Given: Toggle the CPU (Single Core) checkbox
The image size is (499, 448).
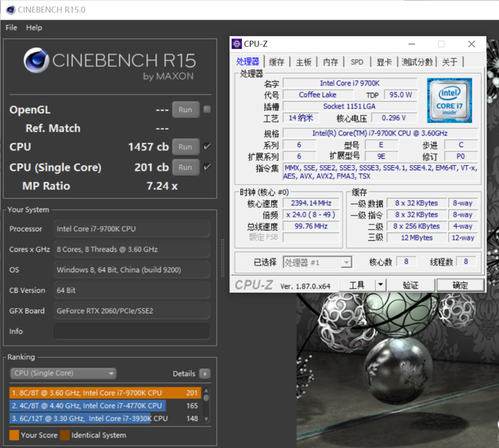Looking at the screenshot, I should tap(207, 167).
